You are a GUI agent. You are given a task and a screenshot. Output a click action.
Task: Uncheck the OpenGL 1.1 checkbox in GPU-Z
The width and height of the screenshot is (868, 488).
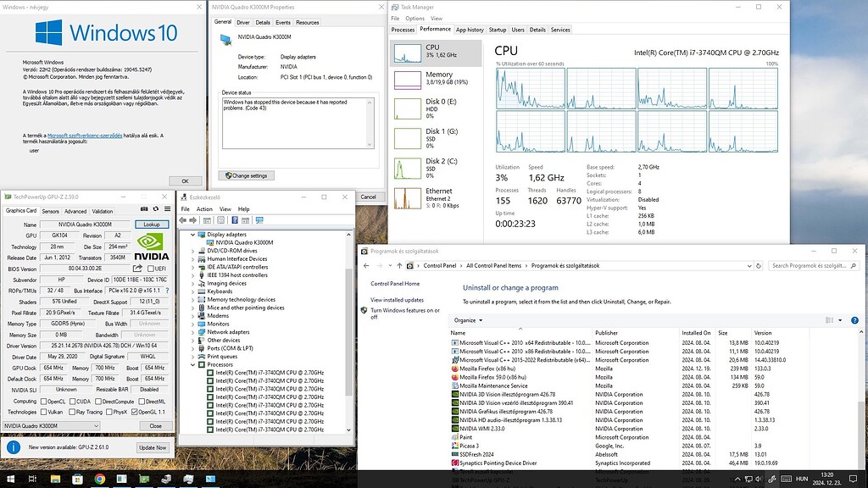134,412
